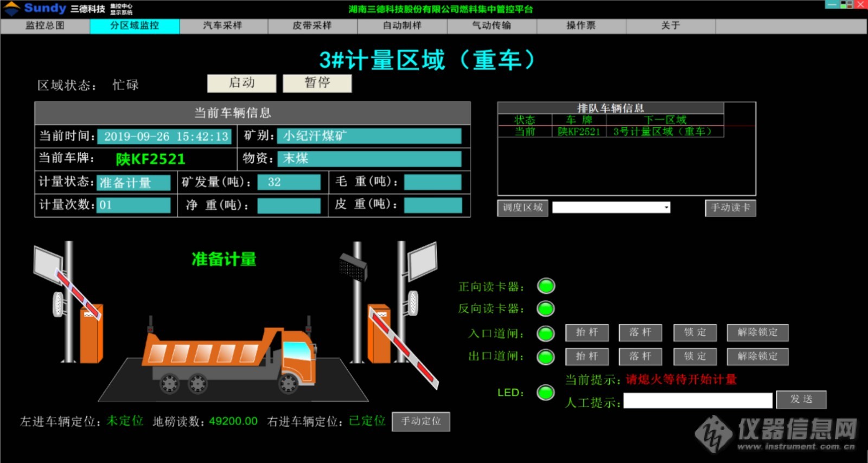The image size is (868, 463).
Task: Click the 正向读卡器 green indicator light
Action: click(546, 286)
